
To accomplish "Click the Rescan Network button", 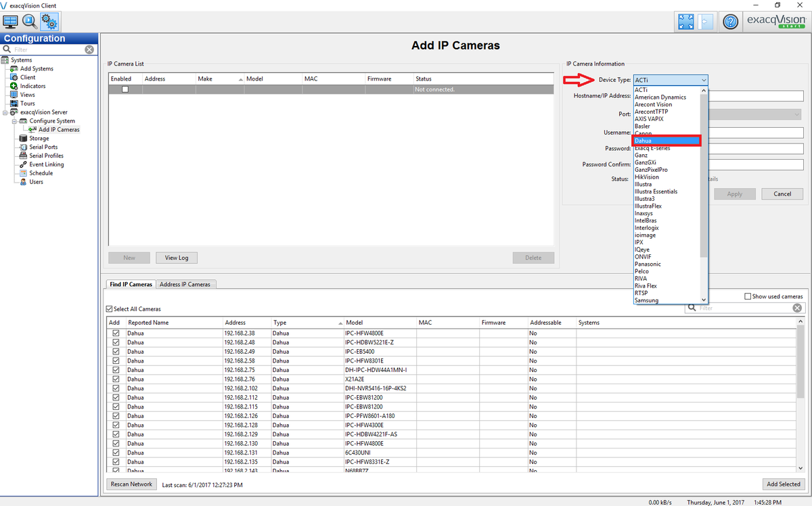I will coord(131,484).
